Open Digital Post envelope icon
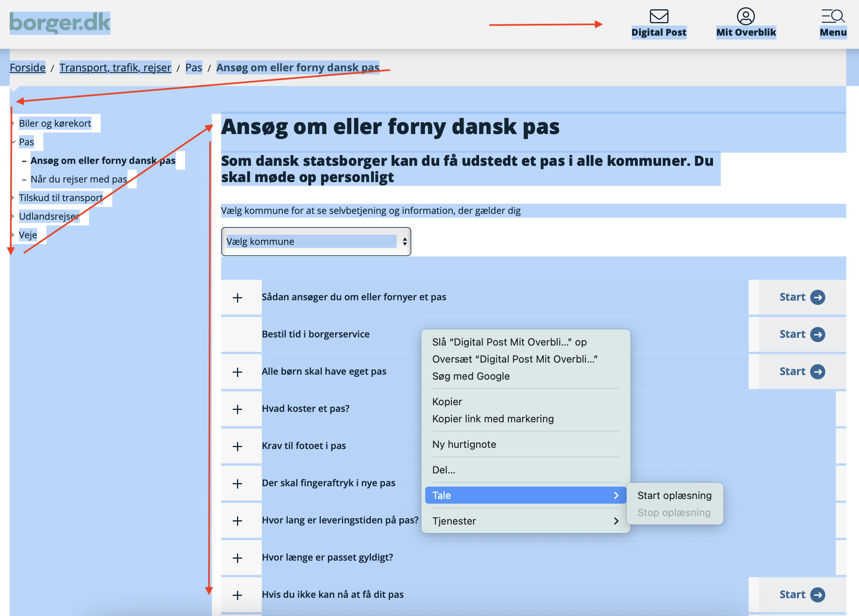The height and width of the screenshot is (616, 859). tap(659, 16)
